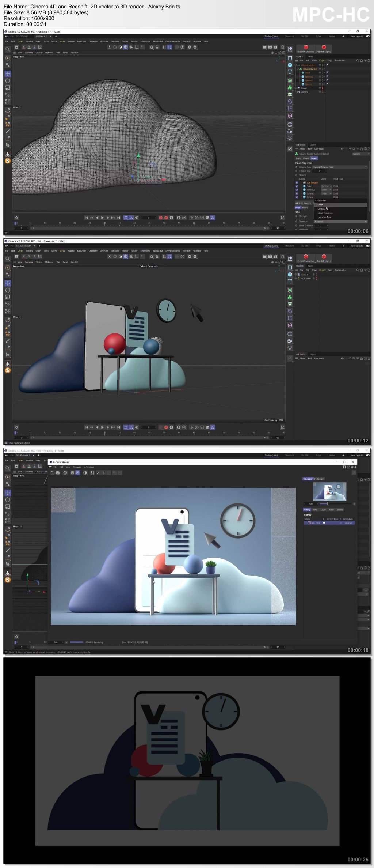This screenshot has width=374, height=868.
Task: Click the Fields button under SDF Smooth
Action: coord(305,207)
